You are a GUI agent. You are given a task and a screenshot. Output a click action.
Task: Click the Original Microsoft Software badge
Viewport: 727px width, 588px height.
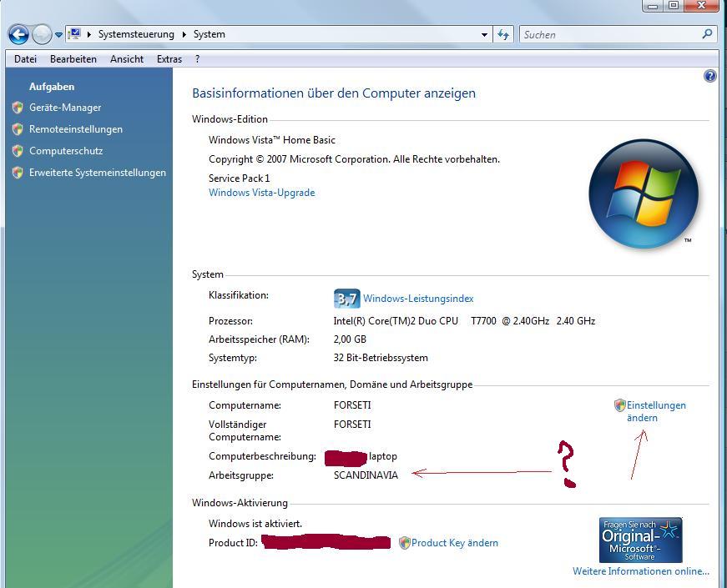tap(640, 540)
